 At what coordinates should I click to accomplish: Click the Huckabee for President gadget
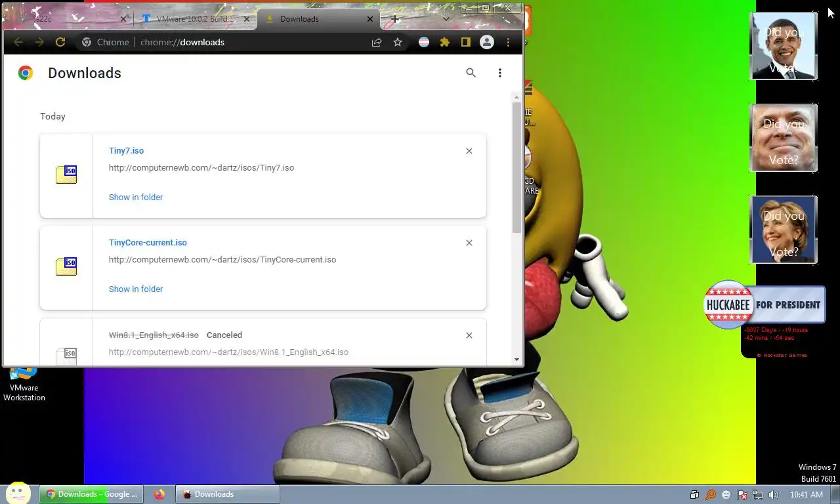[x=765, y=304]
